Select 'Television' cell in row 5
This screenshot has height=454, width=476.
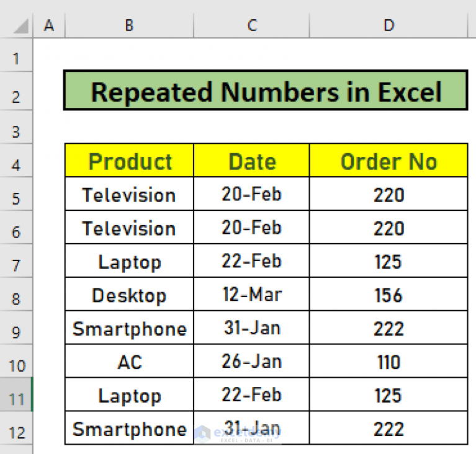tap(129, 194)
